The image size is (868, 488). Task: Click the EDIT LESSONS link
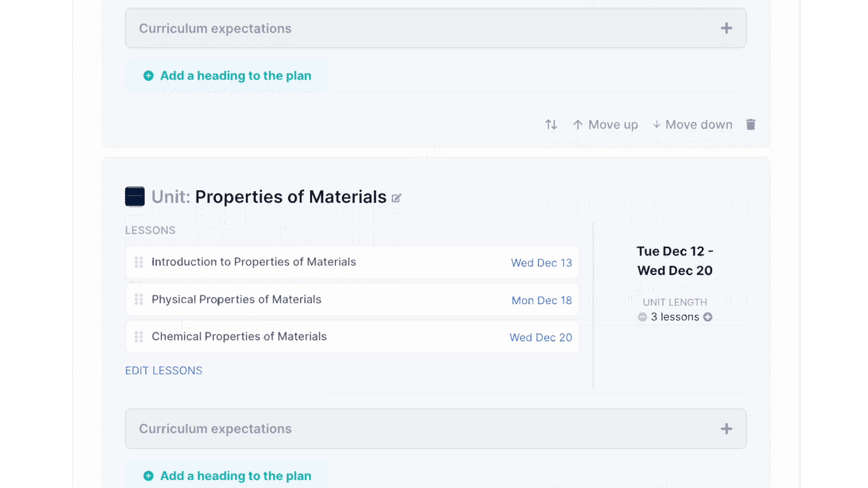164,371
